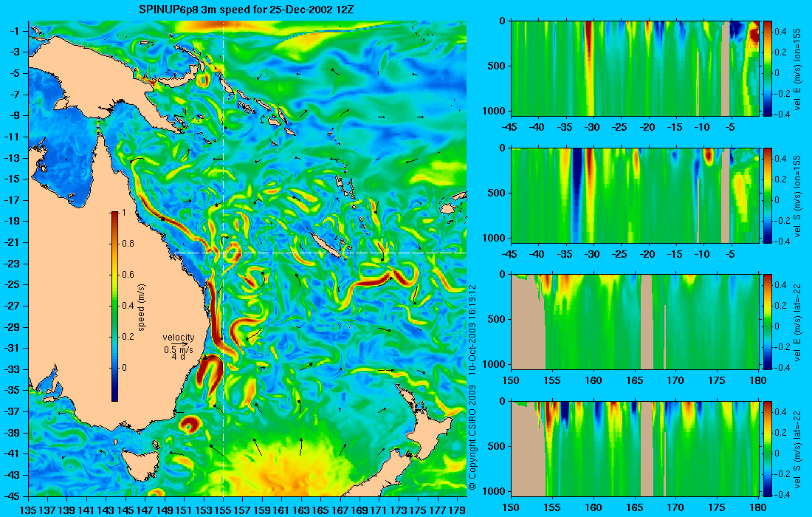Click the vel. S lon=155 depth section panel
812x517 pixels.
(x=635, y=195)
